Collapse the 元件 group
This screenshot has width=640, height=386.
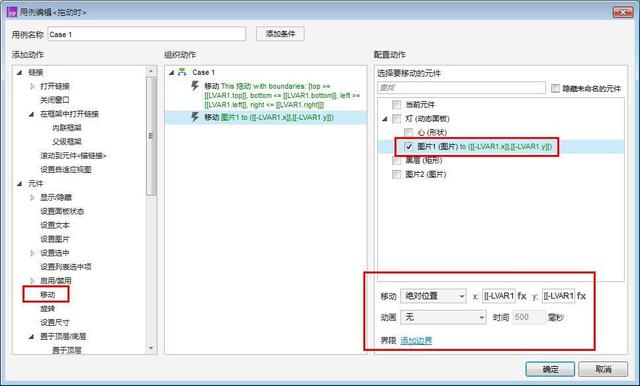coord(20,184)
